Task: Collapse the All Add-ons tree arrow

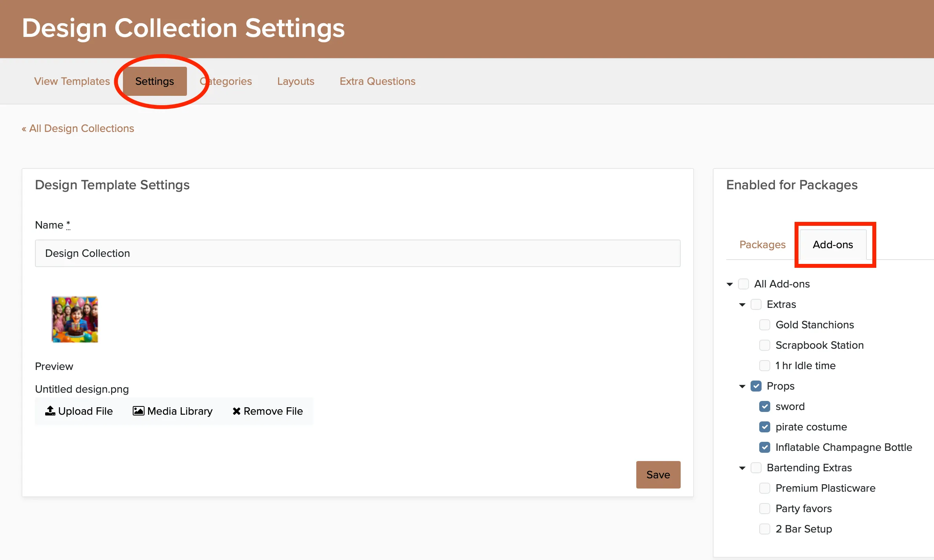Action: coord(730,284)
